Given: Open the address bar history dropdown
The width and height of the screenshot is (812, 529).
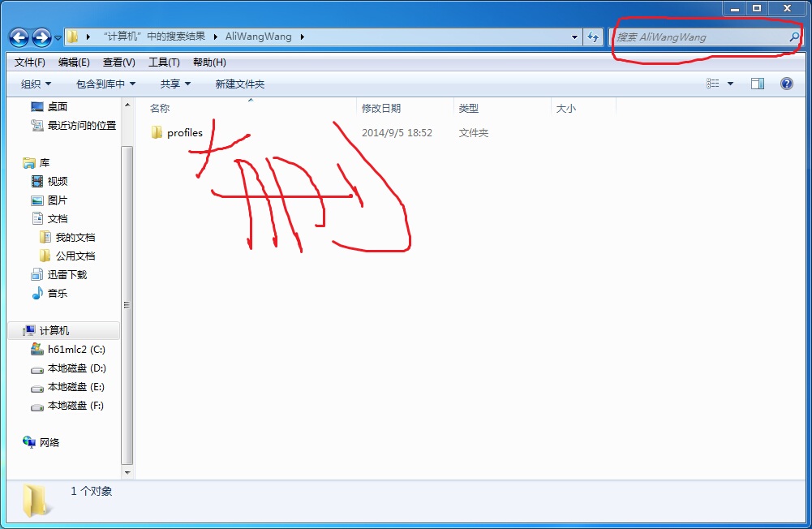Looking at the screenshot, I should 574,37.
